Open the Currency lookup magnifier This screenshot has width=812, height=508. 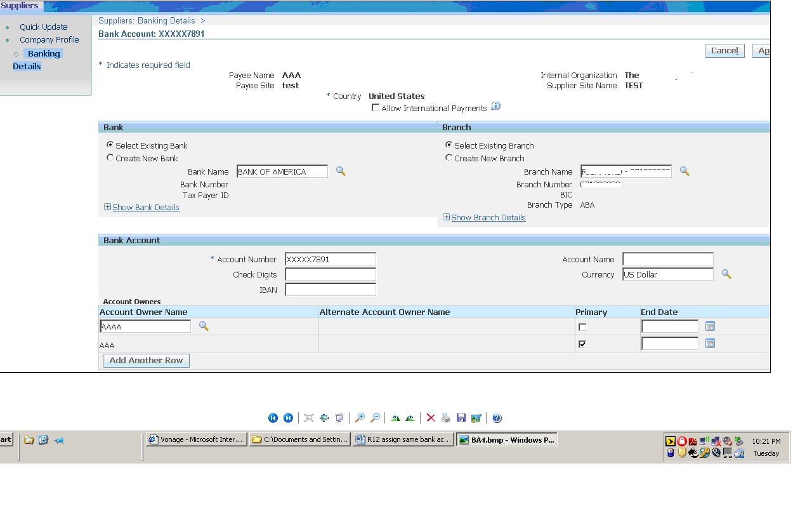726,274
